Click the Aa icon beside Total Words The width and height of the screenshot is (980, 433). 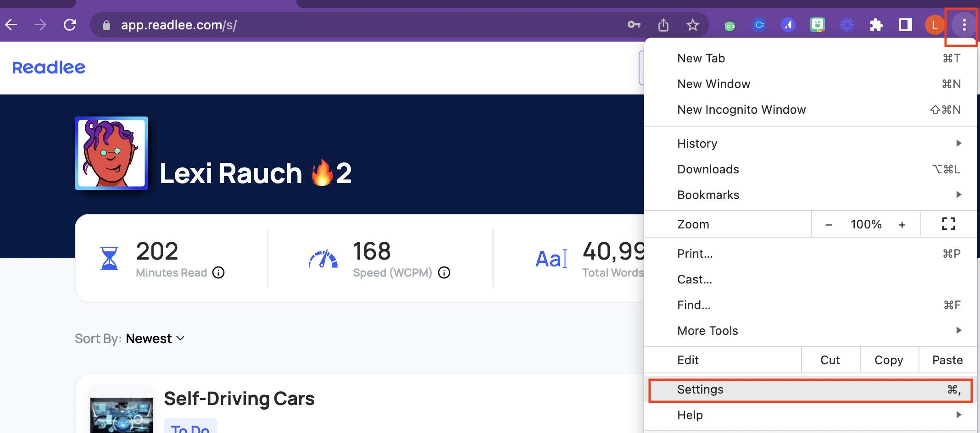(551, 259)
